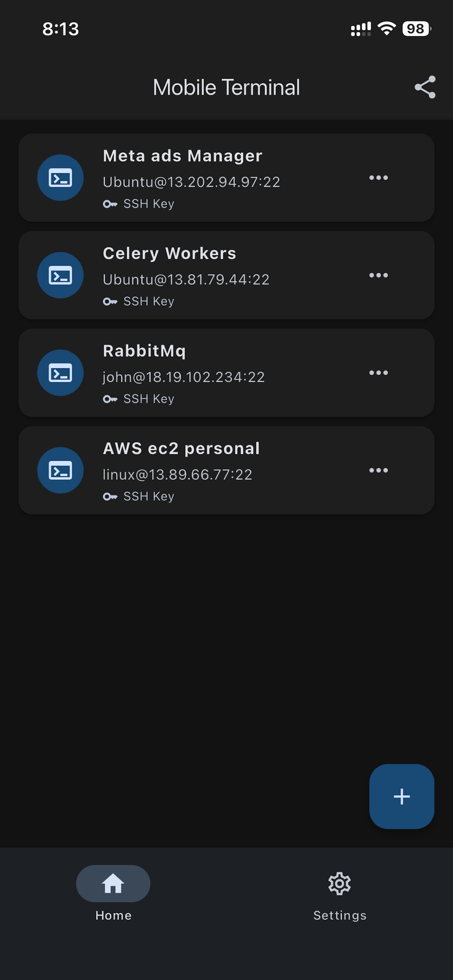Tap the gear icon above Settings label

tap(339, 884)
